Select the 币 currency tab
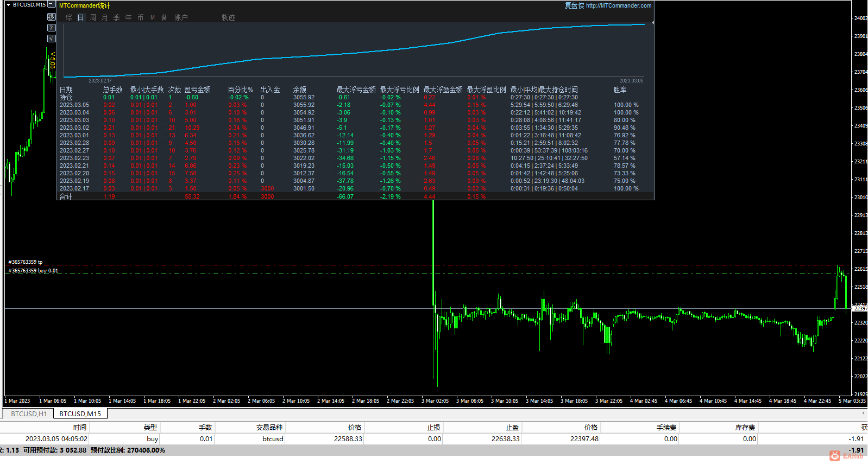868x464 pixels. 141,17
